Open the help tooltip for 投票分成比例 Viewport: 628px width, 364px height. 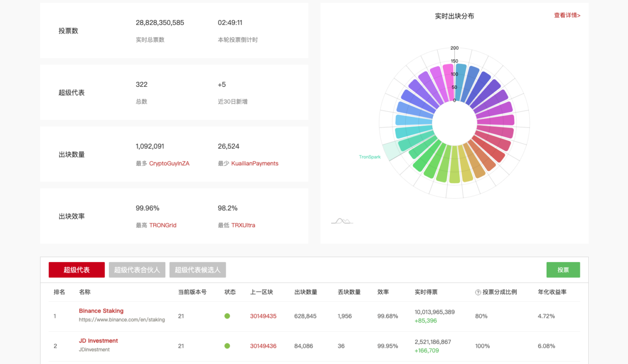477,291
